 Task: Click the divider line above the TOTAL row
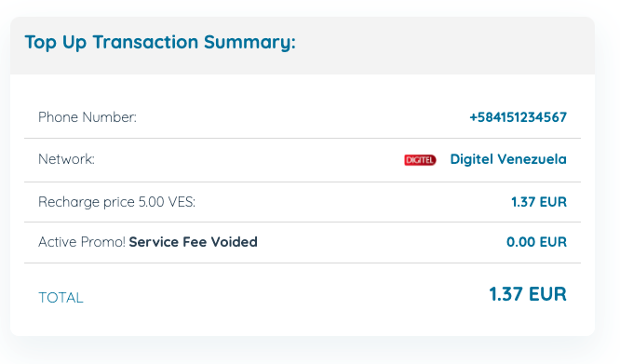pyautogui.click(x=303, y=263)
